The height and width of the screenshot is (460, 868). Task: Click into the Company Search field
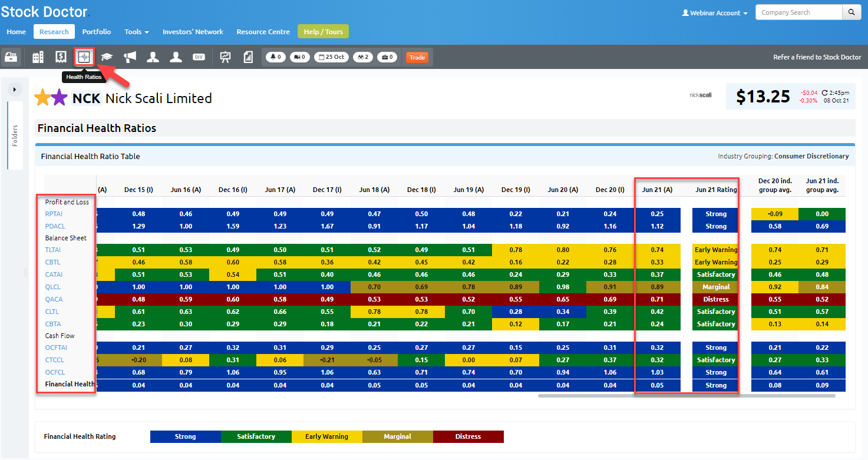(798, 12)
